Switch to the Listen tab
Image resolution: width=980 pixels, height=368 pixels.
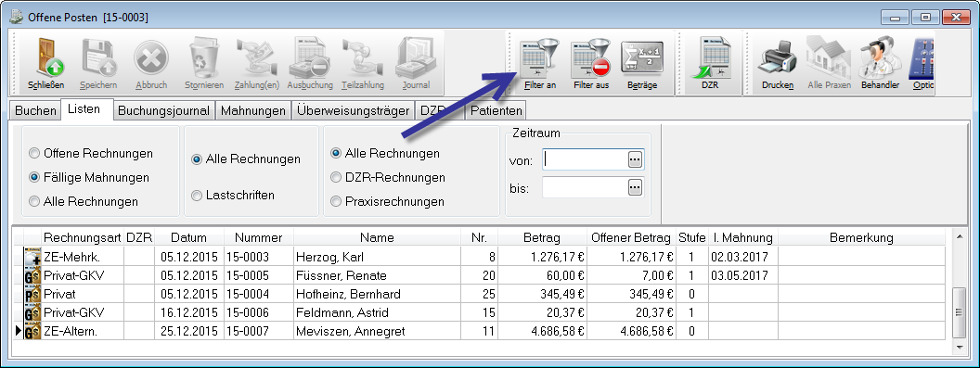(86, 108)
